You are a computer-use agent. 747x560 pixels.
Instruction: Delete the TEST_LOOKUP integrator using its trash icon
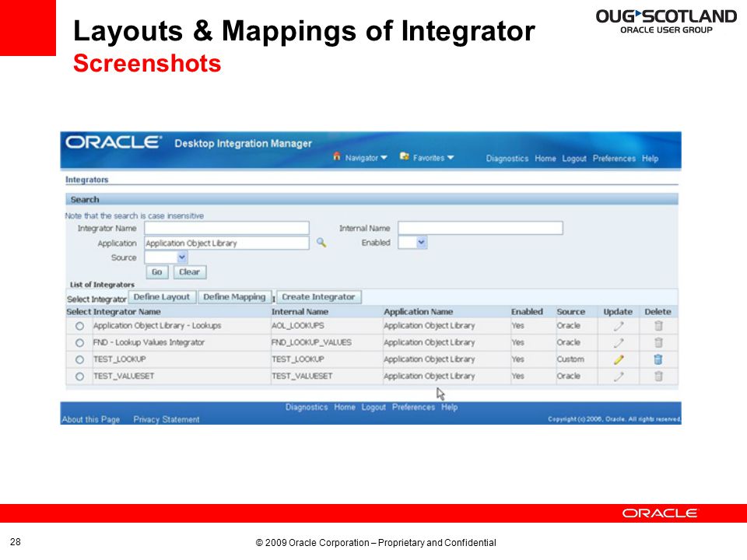tap(658, 359)
